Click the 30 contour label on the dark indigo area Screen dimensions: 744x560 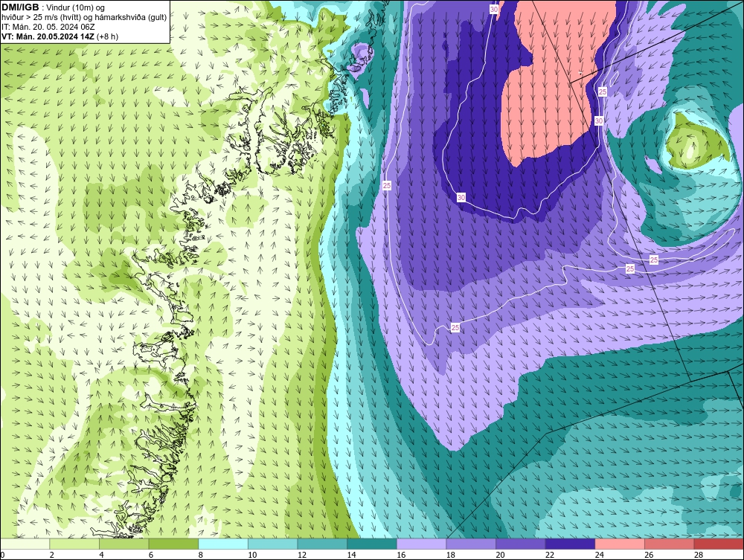[461, 197]
